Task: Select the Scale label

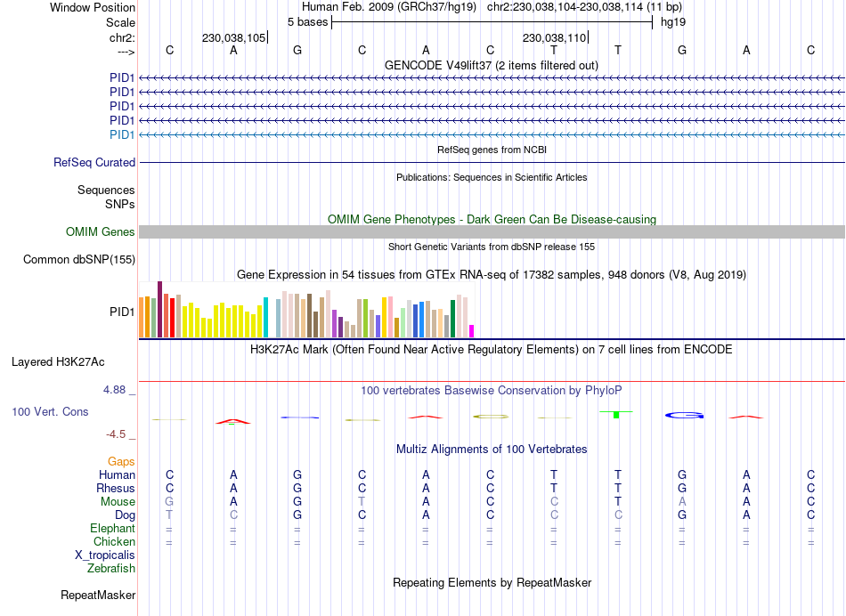Action: (x=120, y=22)
